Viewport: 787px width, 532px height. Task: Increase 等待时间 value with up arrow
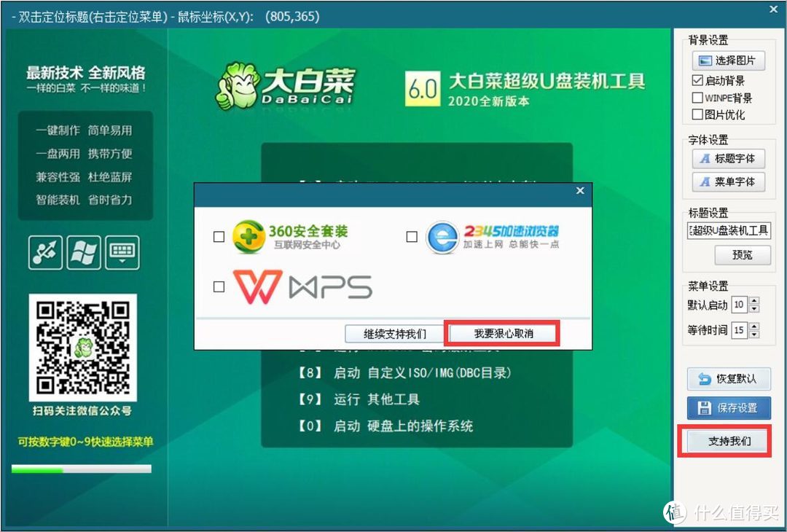[754, 326]
